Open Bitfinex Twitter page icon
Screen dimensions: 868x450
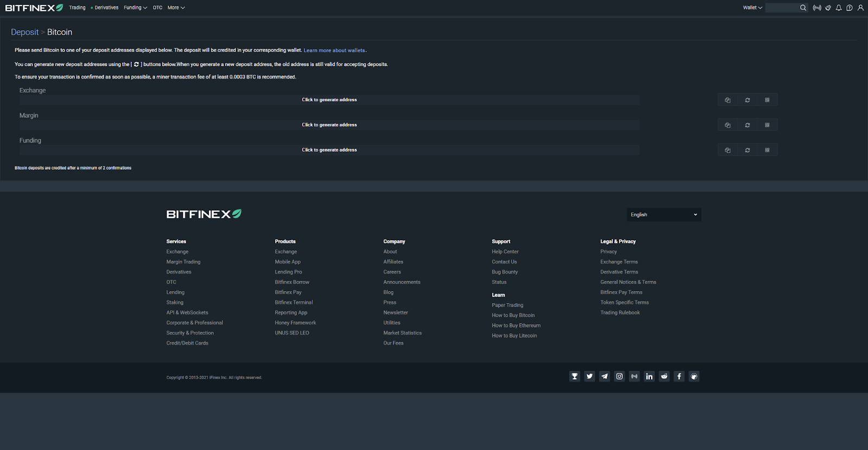pyautogui.click(x=590, y=376)
